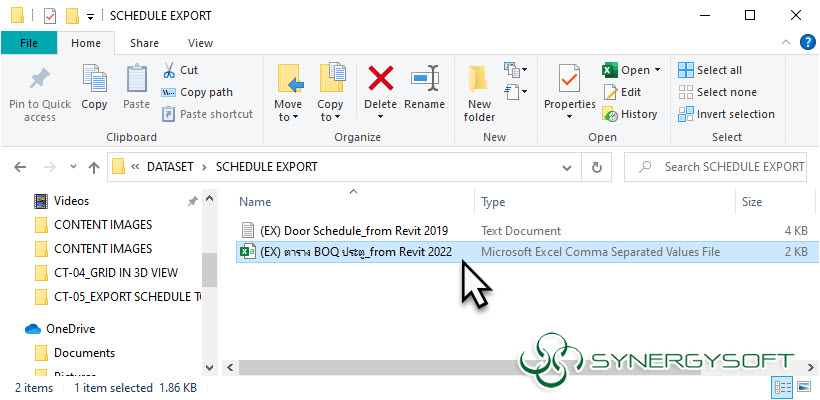This screenshot has width=820, height=400.
Task: Open the address bar history dropdown
Action: (566, 168)
